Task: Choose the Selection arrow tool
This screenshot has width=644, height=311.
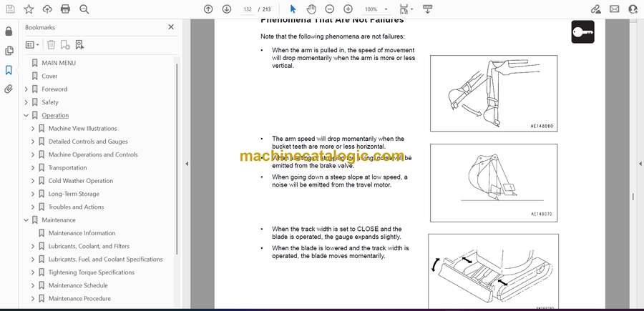Action: (293, 9)
